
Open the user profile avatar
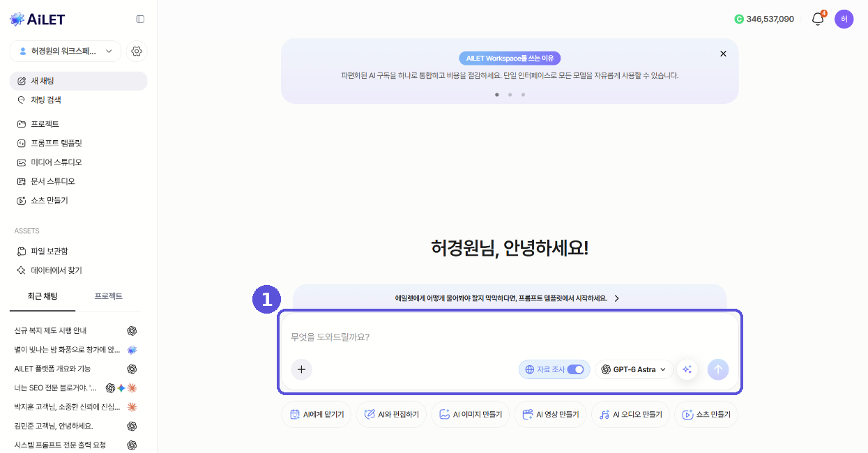844,19
